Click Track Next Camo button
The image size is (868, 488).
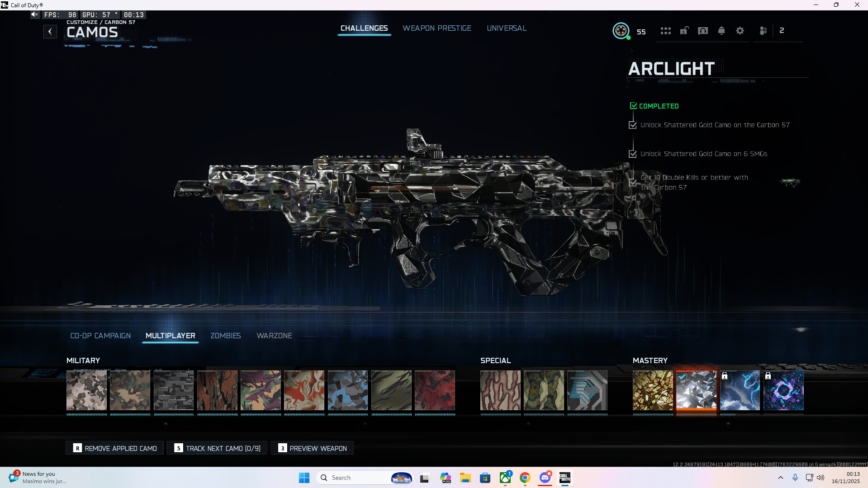click(218, 448)
